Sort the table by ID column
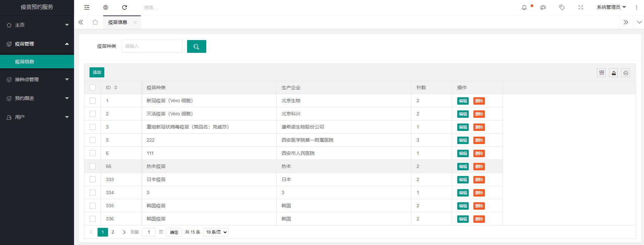The image size is (644, 245). coord(116,87)
